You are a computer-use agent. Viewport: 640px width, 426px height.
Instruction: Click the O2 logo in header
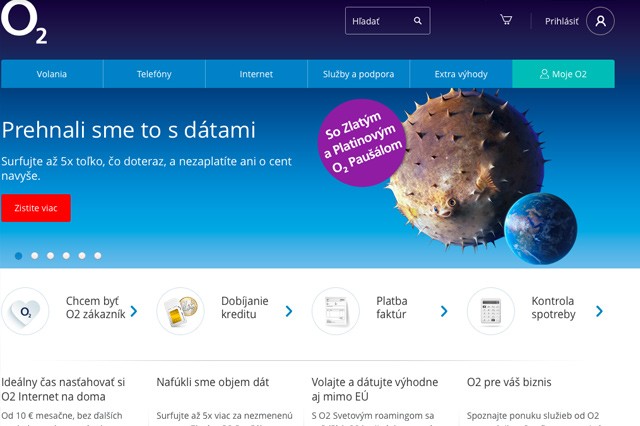[24, 22]
